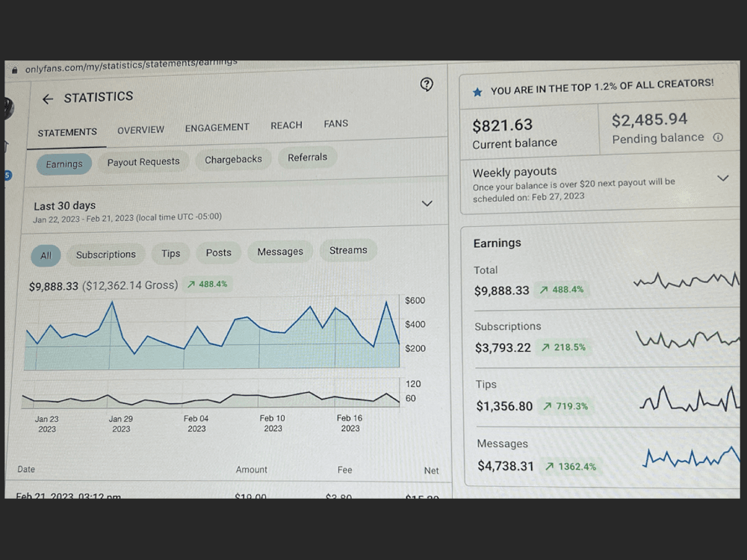The height and width of the screenshot is (560, 747).
Task: Expand the Last 30 days date range chevron
Action: tap(427, 203)
